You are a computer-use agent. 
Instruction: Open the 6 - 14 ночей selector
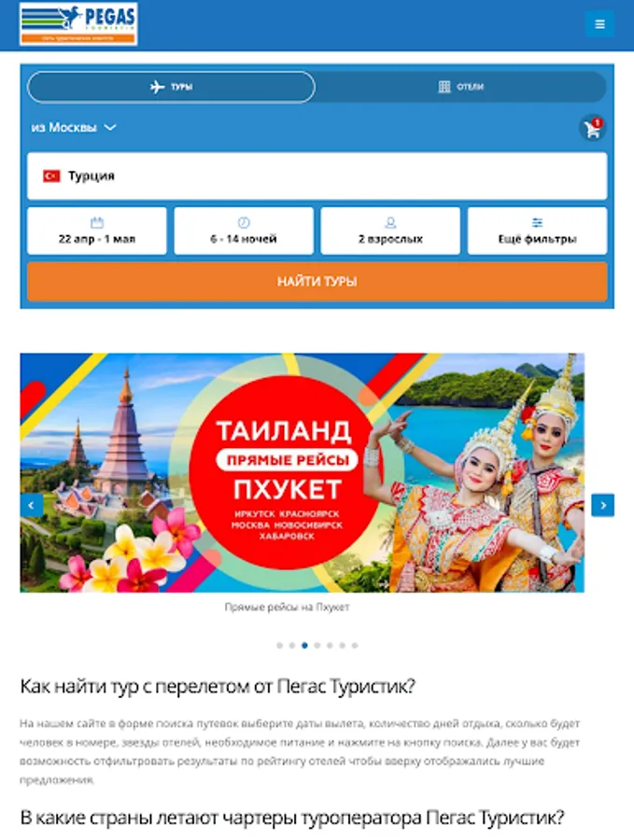[x=244, y=231]
